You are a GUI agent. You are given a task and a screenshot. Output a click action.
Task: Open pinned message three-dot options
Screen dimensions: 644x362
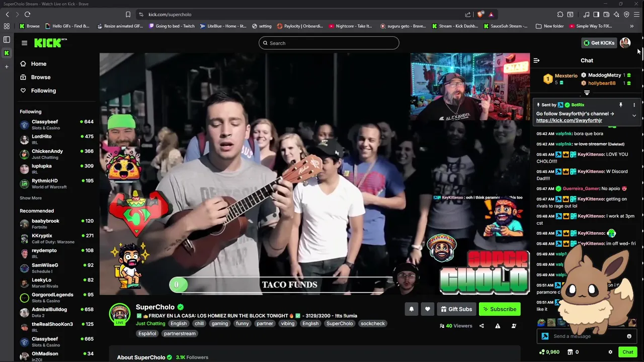634,105
